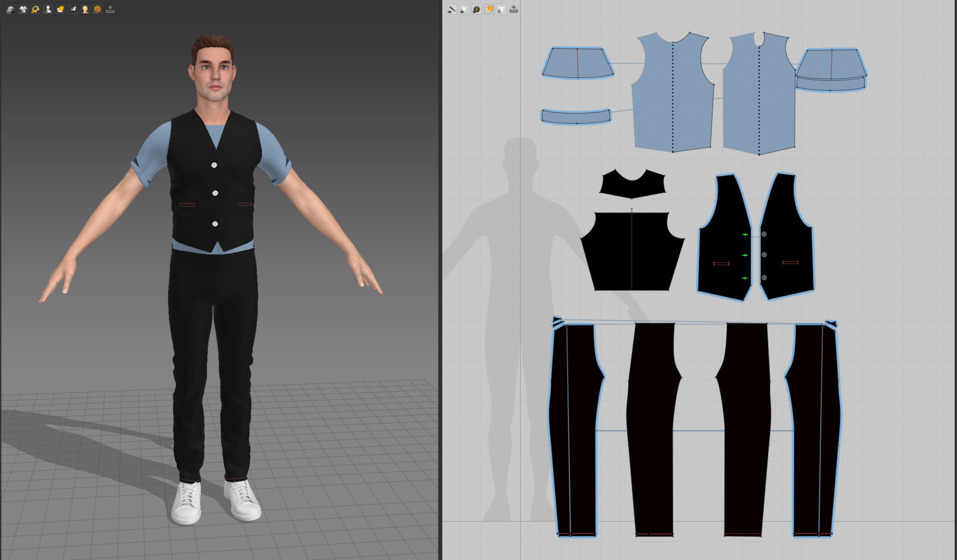The height and width of the screenshot is (560, 957).
Task: Click the Show Avatar icon in 3D toolbar
Action: click(x=47, y=9)
